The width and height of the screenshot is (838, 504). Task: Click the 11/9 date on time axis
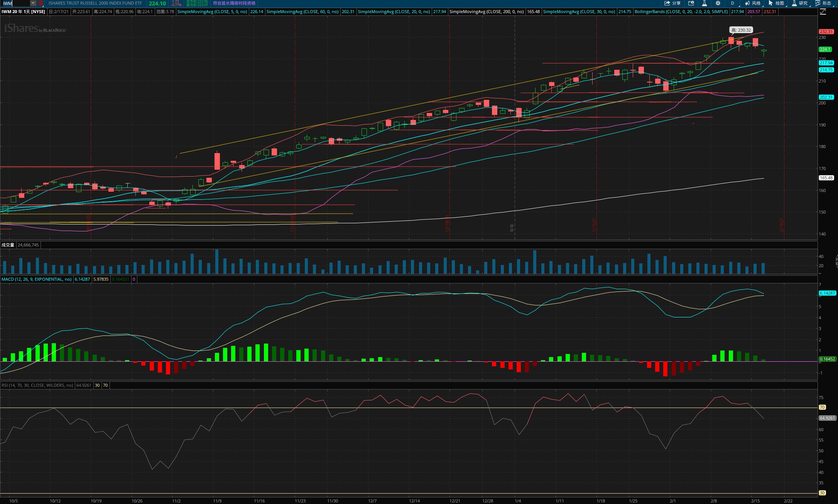pyautogui.click(x=217, y=501)
